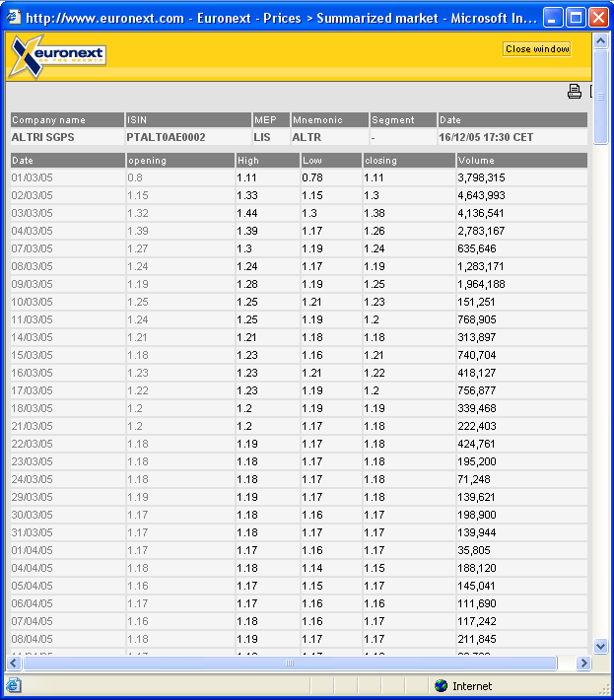This screenshot has height=700, width=614.
Task: Click the ISIN column header
Action: 189,120
